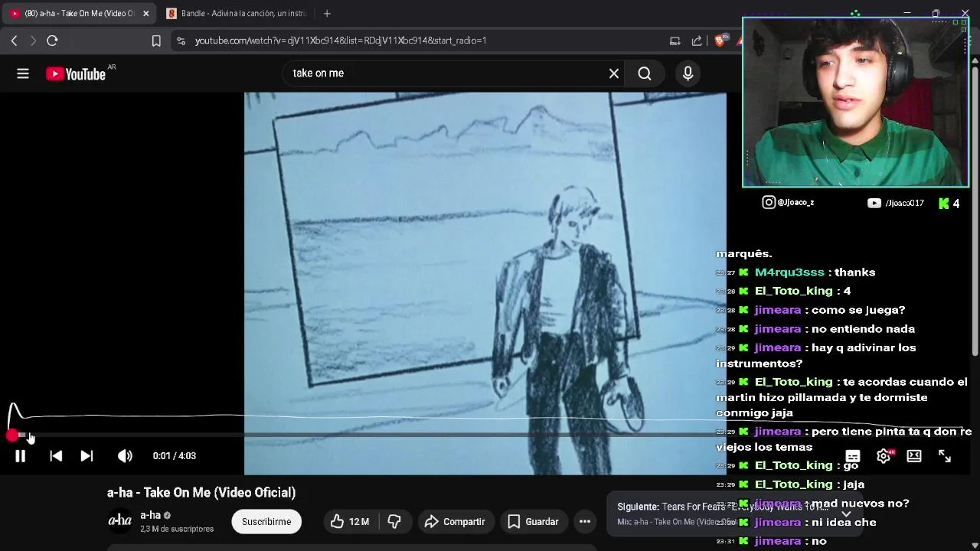Open the YouTube hamburger guide menu
Screen dimensions: 980x551
[x=23, y=73]
